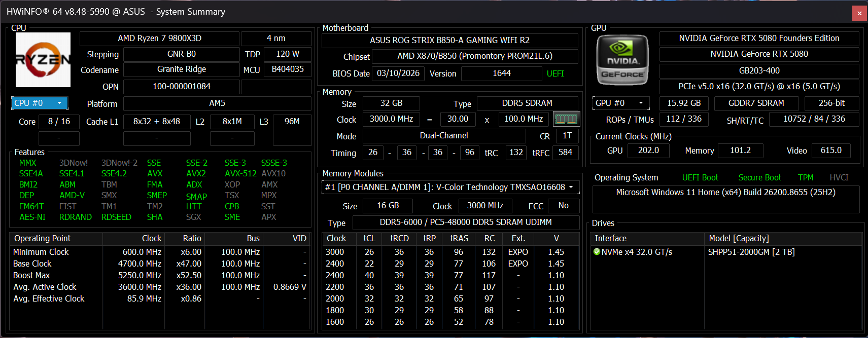
Task: Click the TPM label
Action: [806, 177]
